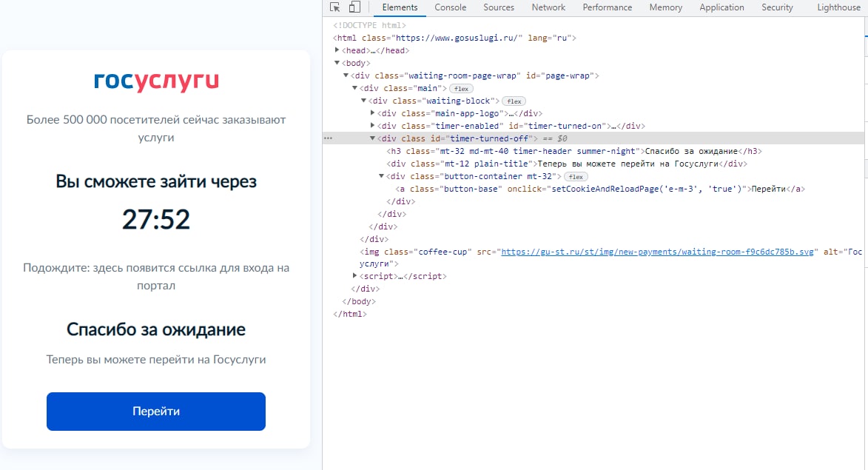Click the Спасибо за ожидание heading

pyautogui.click(x=156, y=329)
